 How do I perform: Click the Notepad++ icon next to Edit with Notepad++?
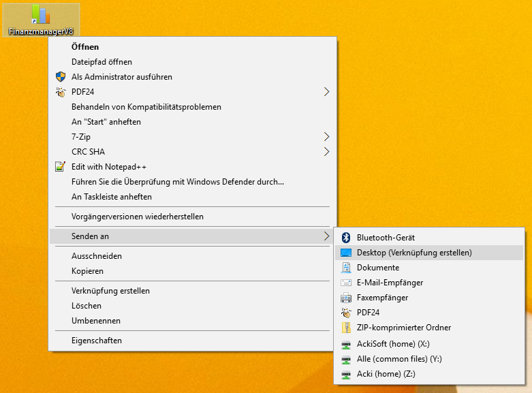[x=61, y=166]
